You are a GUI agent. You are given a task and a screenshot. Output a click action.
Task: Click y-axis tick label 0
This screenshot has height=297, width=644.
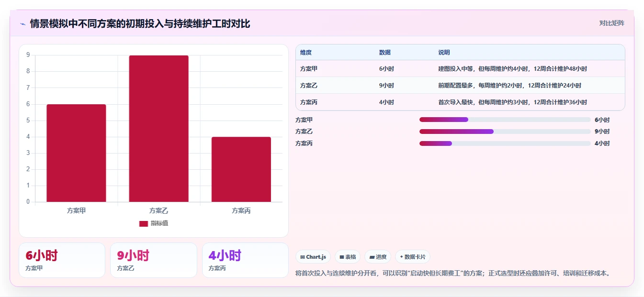[28, 202]
